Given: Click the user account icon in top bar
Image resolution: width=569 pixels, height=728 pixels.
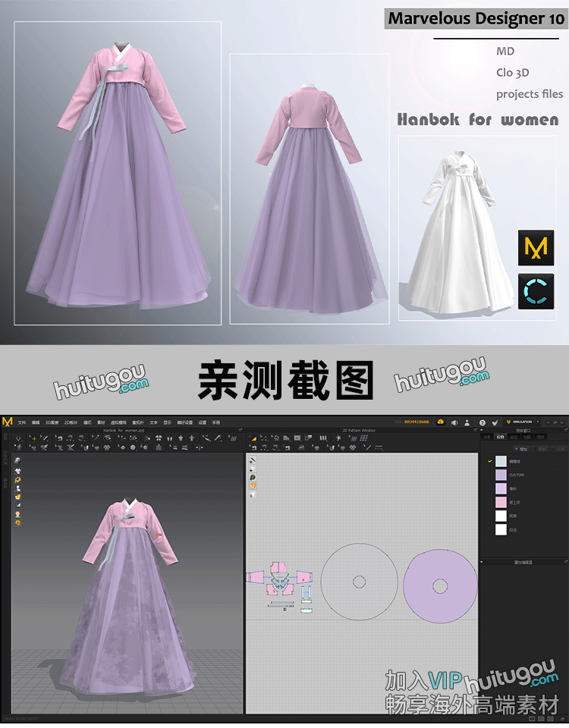Looking at the screenshot, I should pyautogui.click(x=468, y=422).
